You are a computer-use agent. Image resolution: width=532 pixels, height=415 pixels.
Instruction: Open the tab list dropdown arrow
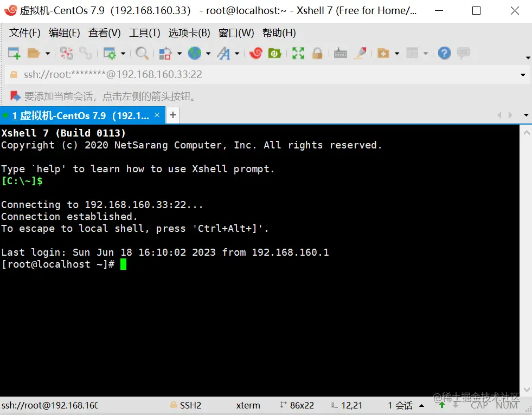[526, 115]
